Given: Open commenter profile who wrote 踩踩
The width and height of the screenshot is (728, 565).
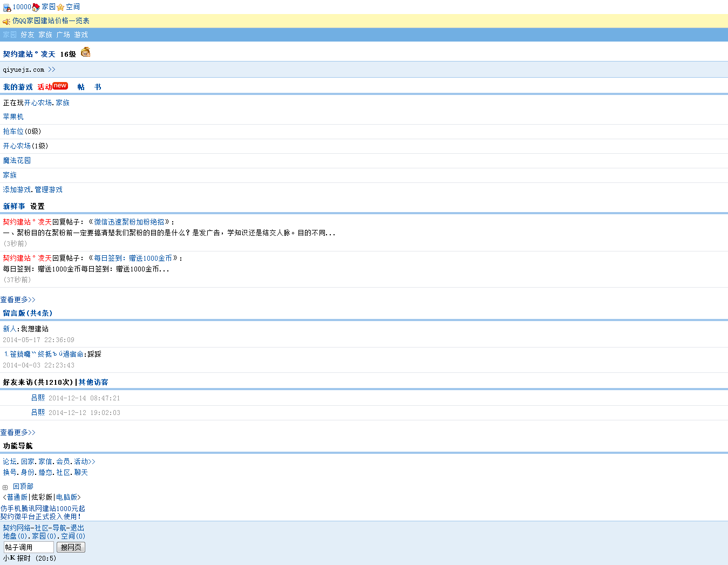Looking at the screenshot, I should click(x=44, y=355).
